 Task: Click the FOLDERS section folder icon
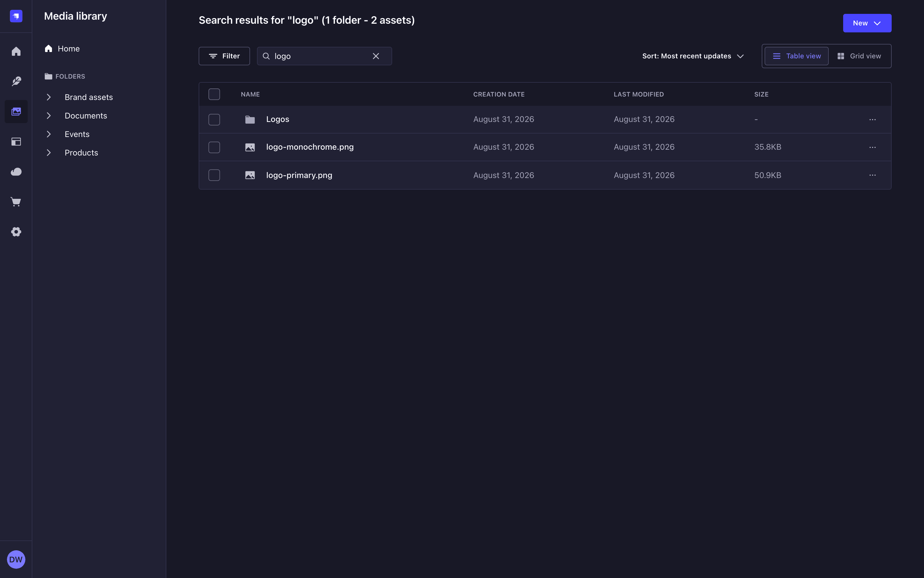[49, 77]
